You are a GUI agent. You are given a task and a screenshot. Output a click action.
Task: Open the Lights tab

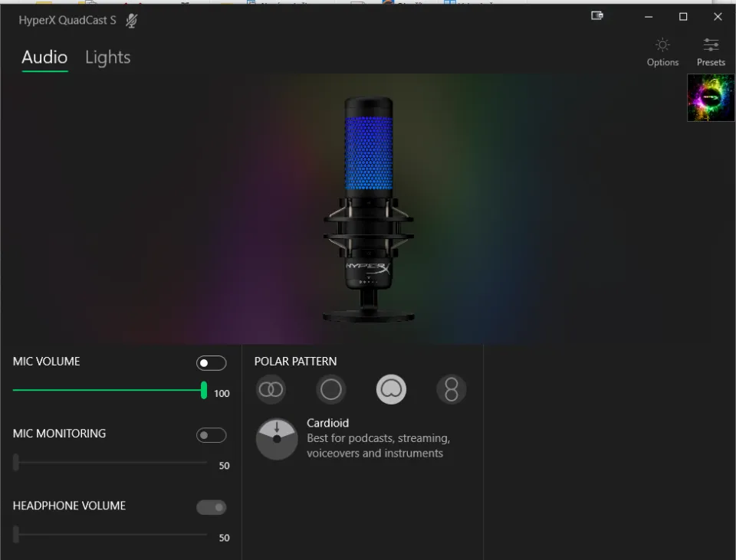[107, 57]
